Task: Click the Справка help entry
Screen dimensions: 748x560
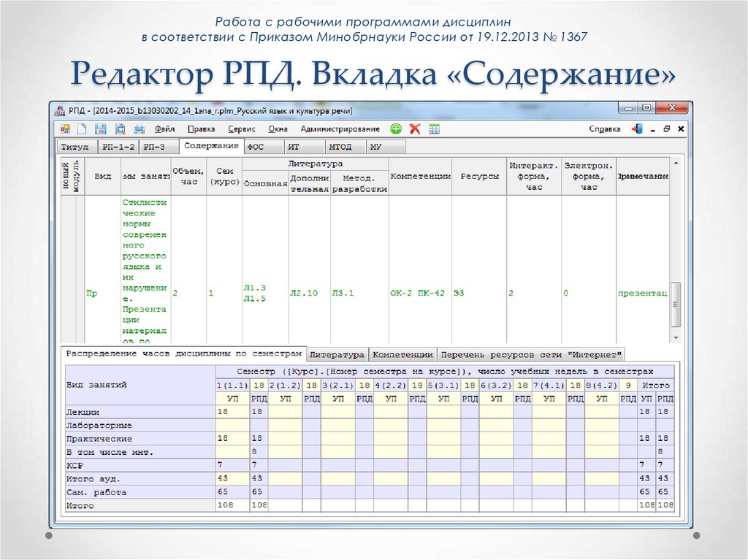Action: tap(604, 128)
